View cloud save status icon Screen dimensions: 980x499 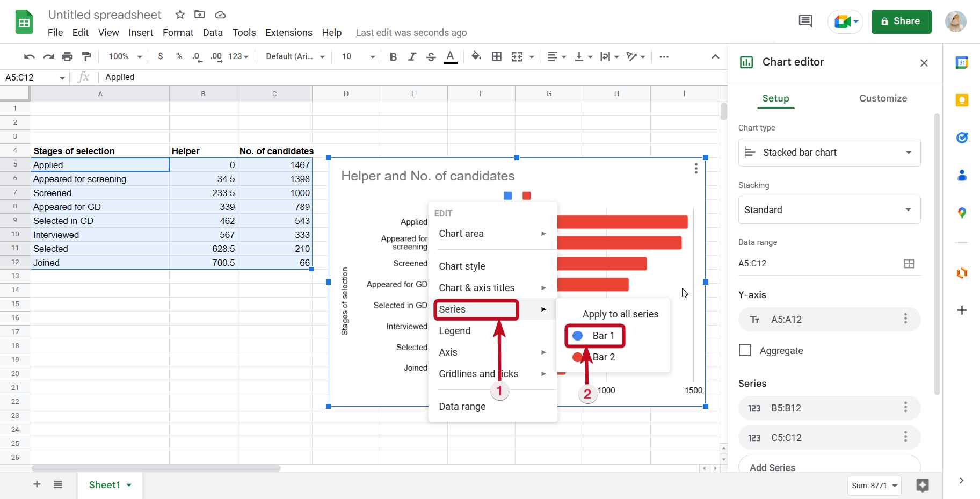[x=220, y=15]
